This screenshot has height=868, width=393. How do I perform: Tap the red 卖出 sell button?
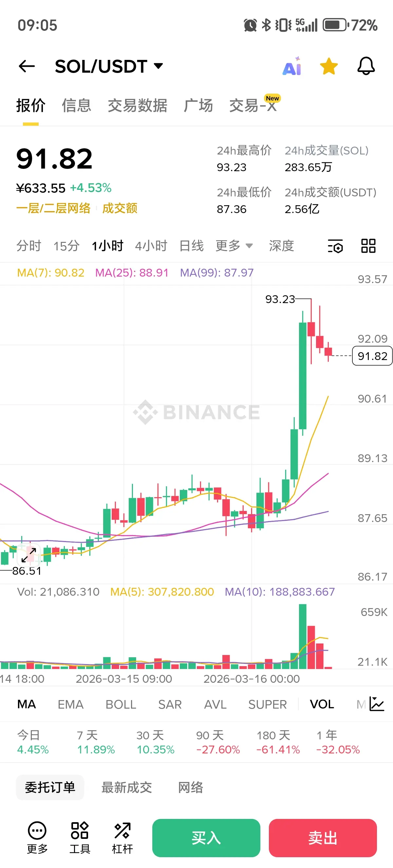click(x=323, y=838)
